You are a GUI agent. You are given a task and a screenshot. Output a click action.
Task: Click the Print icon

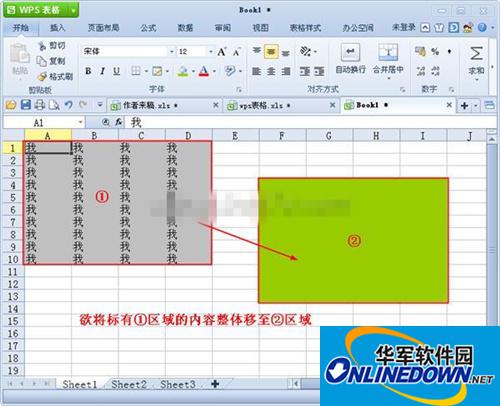coord(40,105)
